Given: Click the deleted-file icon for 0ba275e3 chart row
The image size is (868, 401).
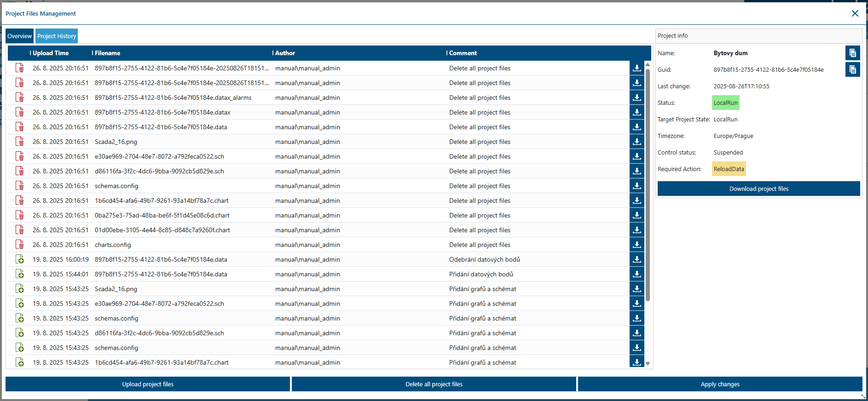Looking at the screenshot, I should [x=20, y=215].
